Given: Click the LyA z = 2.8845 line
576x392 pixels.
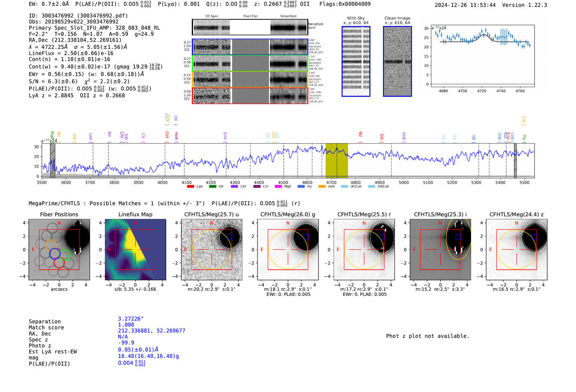Looking at the screenshot, I should [51, 95].
